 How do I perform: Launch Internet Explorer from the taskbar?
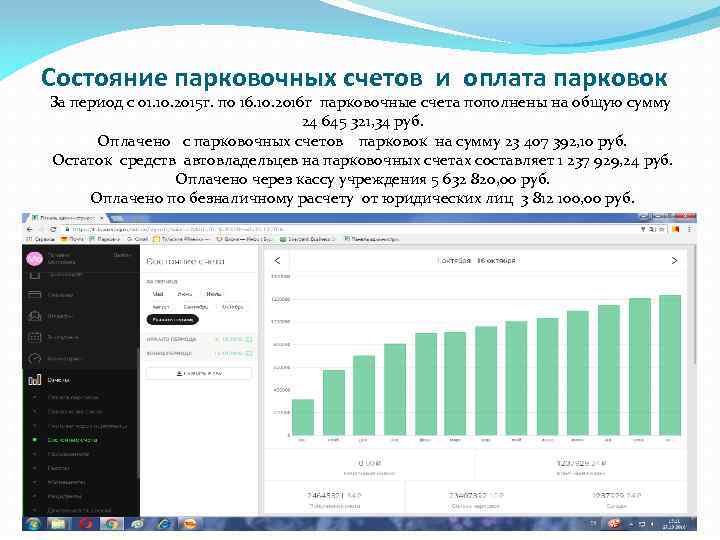[163, 523]
